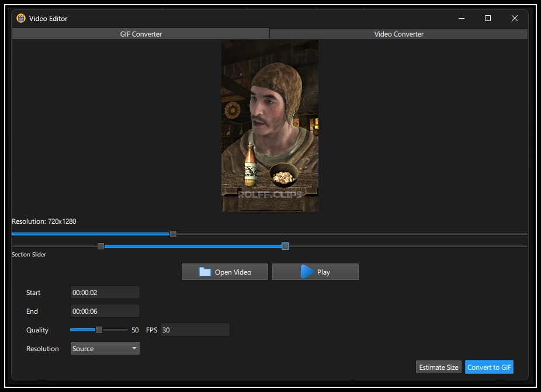Minimize the Video Editor window

click(462, 18)
